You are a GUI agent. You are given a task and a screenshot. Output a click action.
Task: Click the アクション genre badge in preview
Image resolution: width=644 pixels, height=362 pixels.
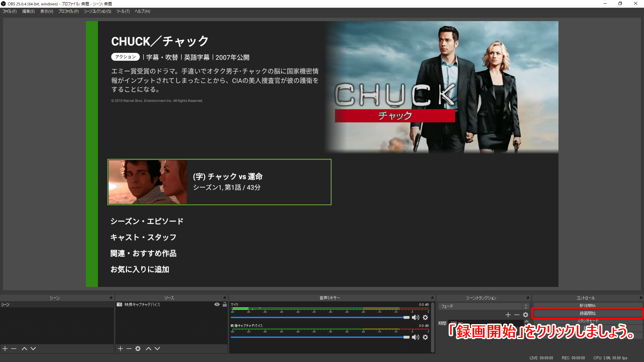pyautogui.click(x=125, y=57)
